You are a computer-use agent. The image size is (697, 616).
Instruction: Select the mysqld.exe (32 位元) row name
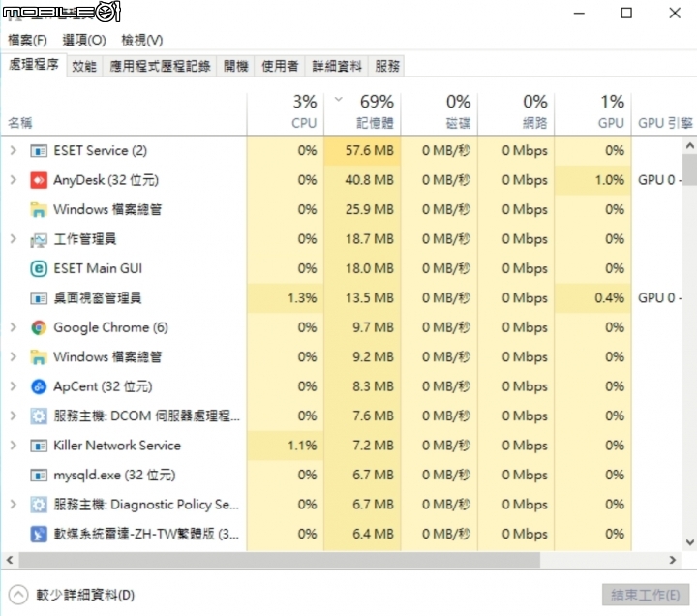114,475
